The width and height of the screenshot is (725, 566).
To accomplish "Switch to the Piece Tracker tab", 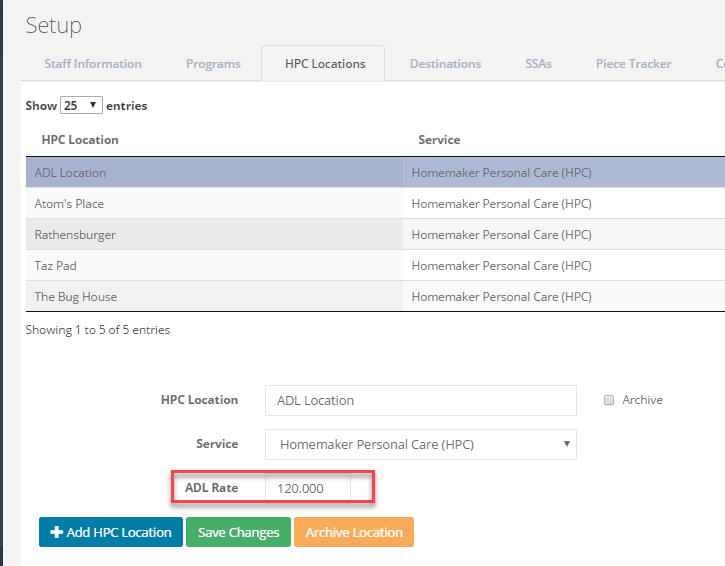I will coord(633,64).
